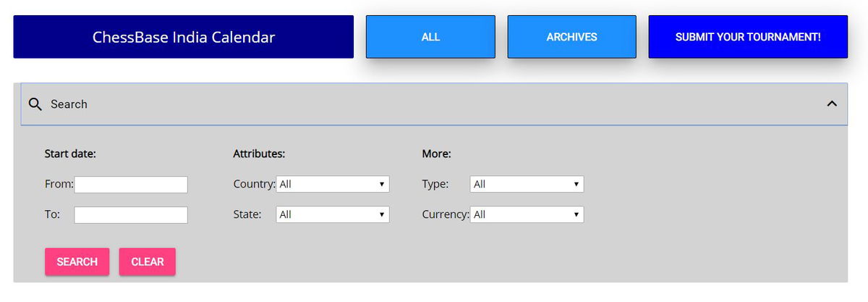Hit the pink SEARCH button
This screenshot has width=868, height=302.
tap(77, 262)
